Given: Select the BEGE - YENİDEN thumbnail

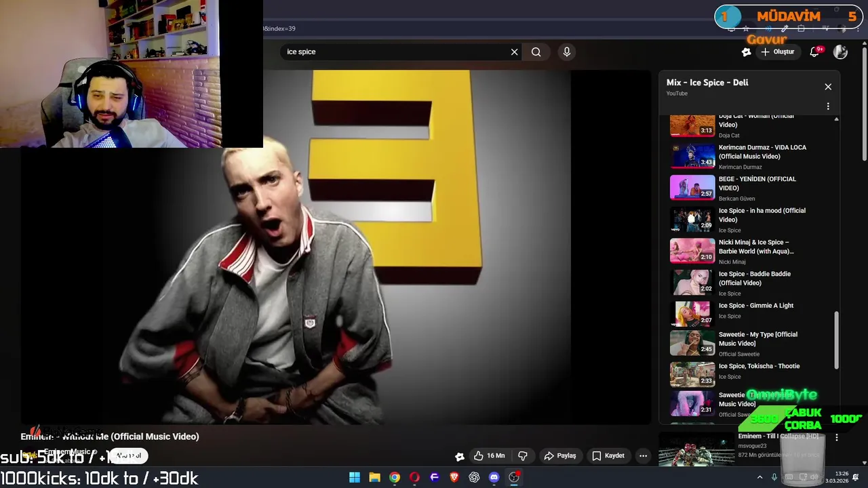Looking at the screenshot, I should pos(692,188).
